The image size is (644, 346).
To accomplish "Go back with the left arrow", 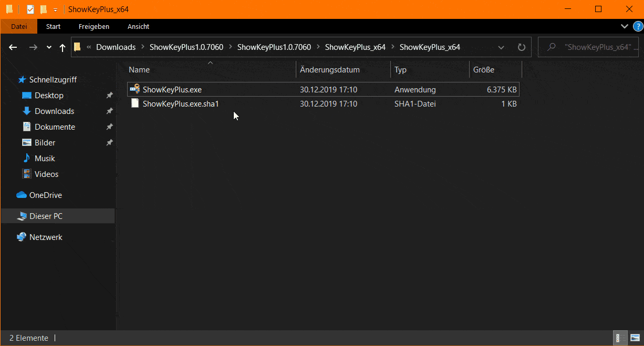I will click(13, 47).
